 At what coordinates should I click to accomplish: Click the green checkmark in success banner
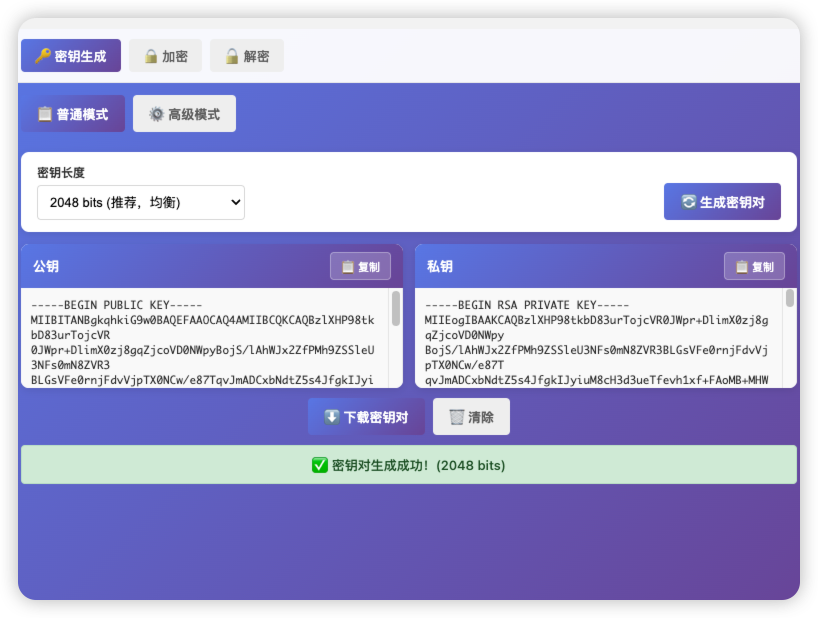(320, 465)
